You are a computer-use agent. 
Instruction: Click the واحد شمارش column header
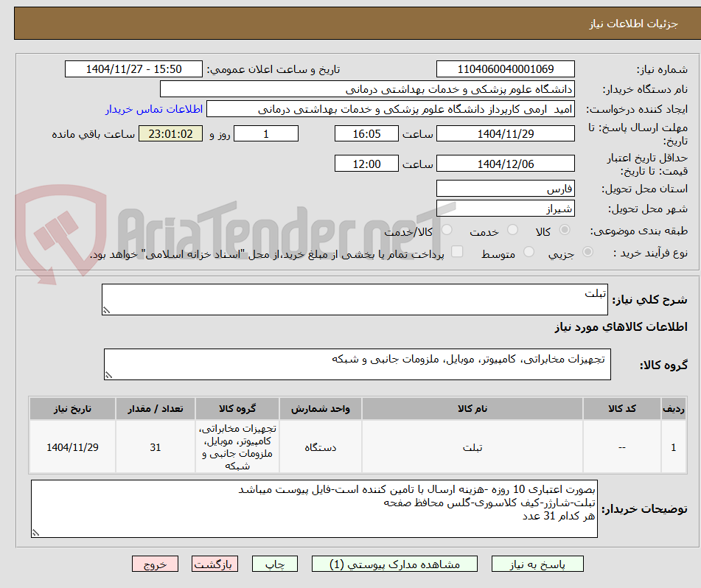[x=321, y=408]
